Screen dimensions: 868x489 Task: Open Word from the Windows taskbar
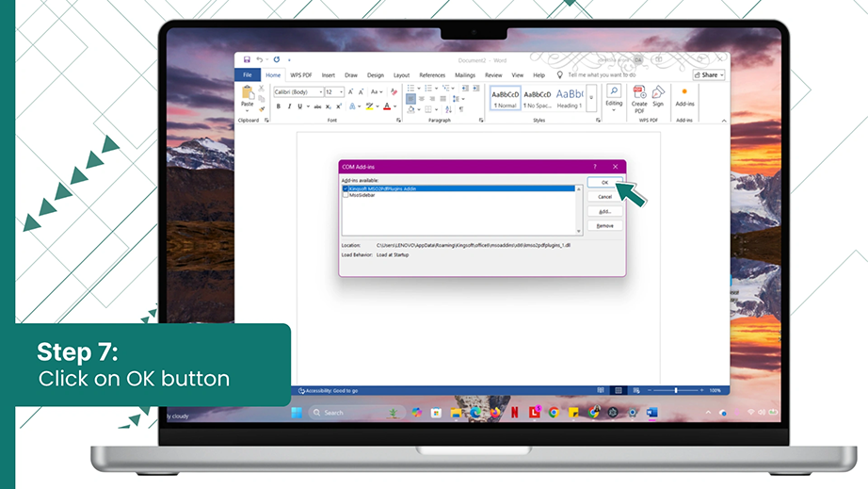tap(652, 413)
